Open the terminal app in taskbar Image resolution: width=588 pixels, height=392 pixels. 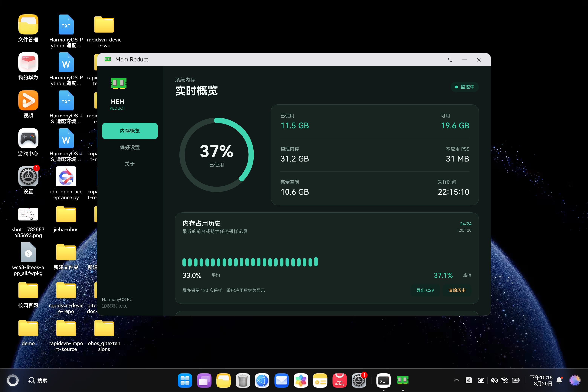coord(384,381)
